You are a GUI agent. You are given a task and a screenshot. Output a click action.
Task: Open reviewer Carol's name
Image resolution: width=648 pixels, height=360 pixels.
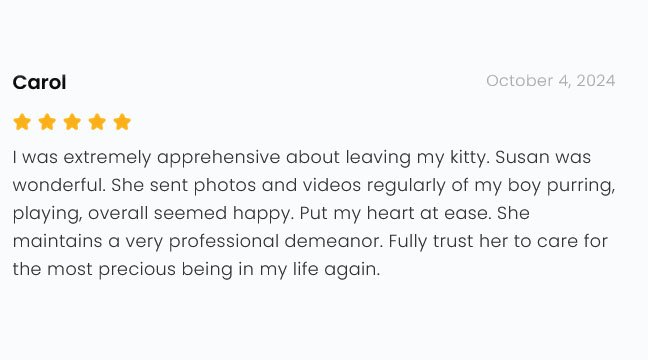click(x=39, y=82)
